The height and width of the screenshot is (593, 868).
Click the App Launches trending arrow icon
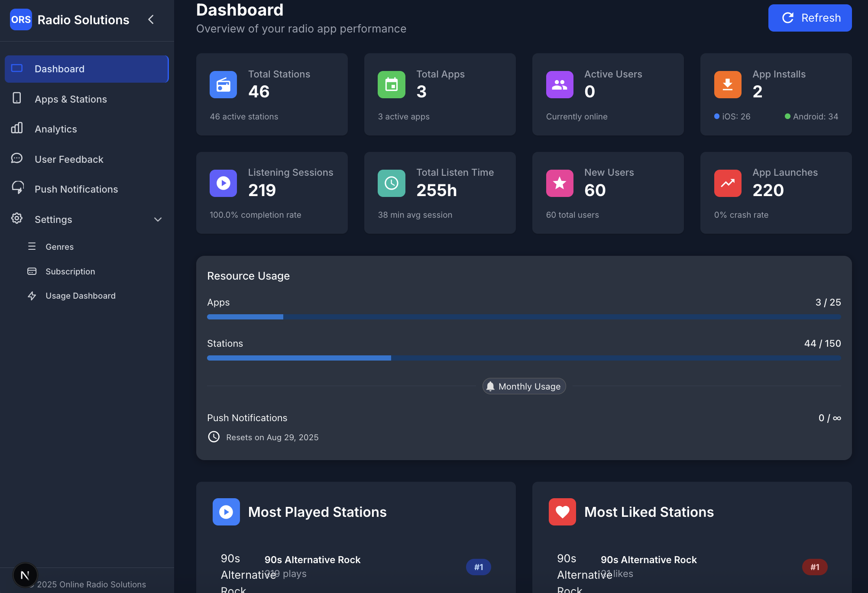click(727, 183)
